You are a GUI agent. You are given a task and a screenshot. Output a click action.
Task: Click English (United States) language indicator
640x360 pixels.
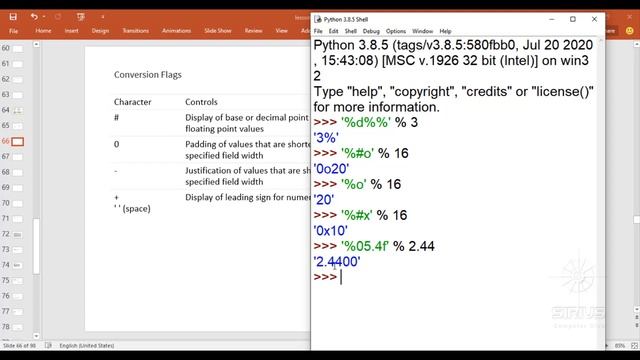click(x=87, y=345)
